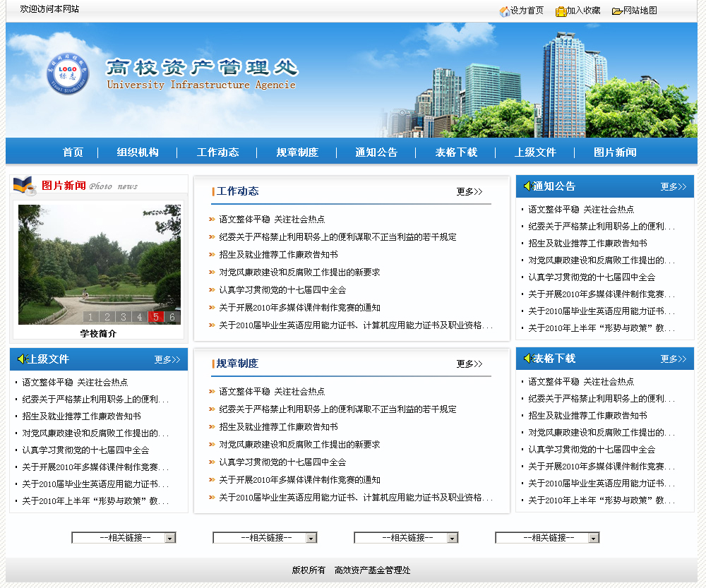706x588 pixels.
Task: Go to 组织机构 in navigation bar
Action: [x=138, y=152]
